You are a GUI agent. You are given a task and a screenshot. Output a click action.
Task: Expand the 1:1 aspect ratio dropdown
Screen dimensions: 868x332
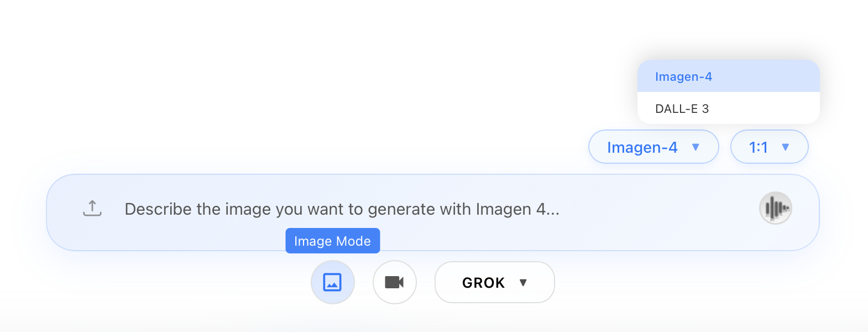[768, 147]
